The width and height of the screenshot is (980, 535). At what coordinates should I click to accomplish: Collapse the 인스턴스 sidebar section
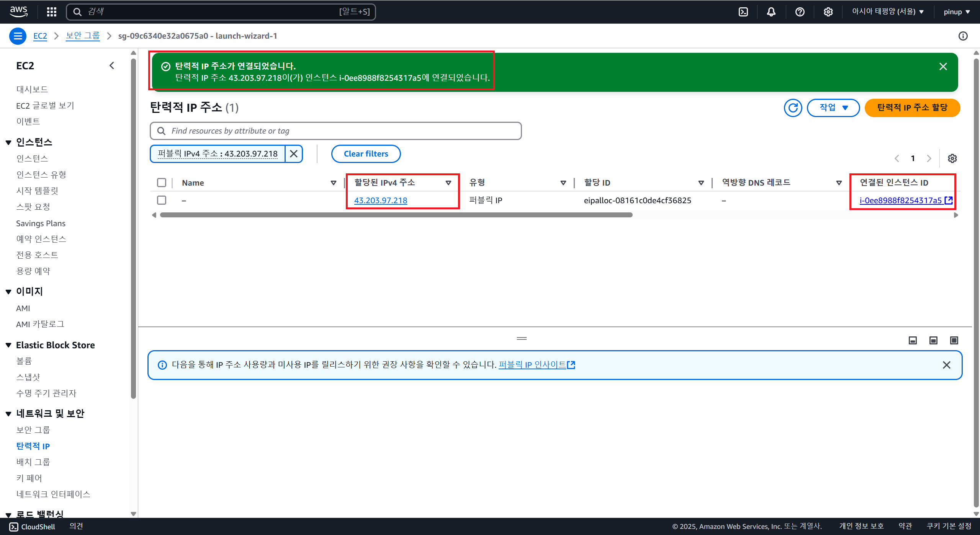tap(8, 143)
